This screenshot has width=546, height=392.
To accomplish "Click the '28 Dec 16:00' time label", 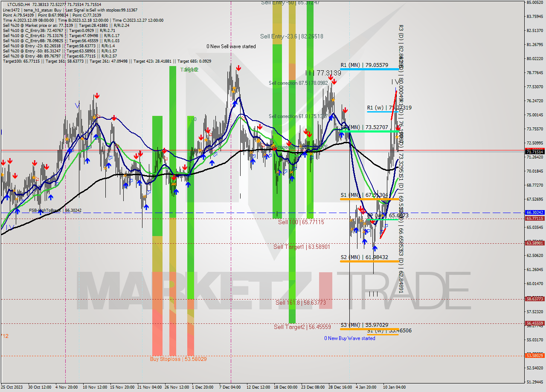I will (340, 387).
